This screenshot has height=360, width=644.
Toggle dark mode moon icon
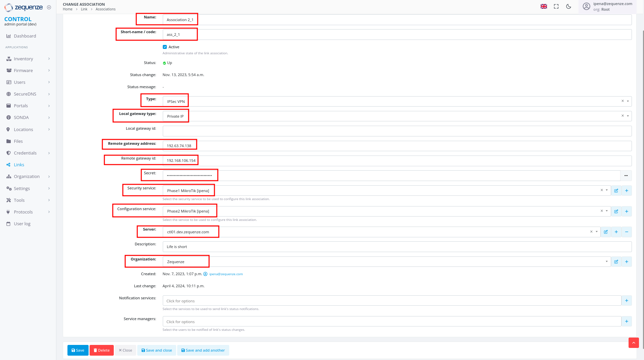[x=568, y=6]
